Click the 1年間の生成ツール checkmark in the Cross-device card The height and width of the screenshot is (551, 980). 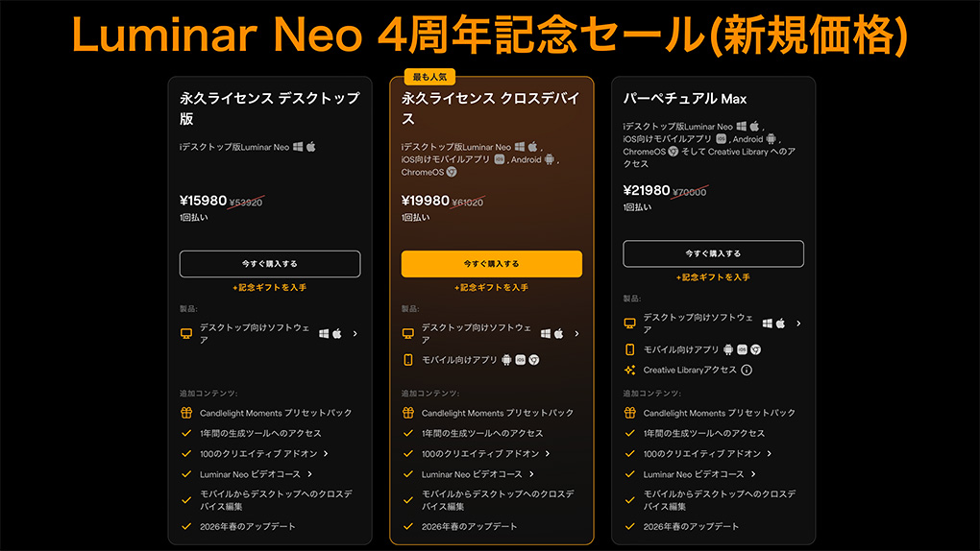[408, 433]
